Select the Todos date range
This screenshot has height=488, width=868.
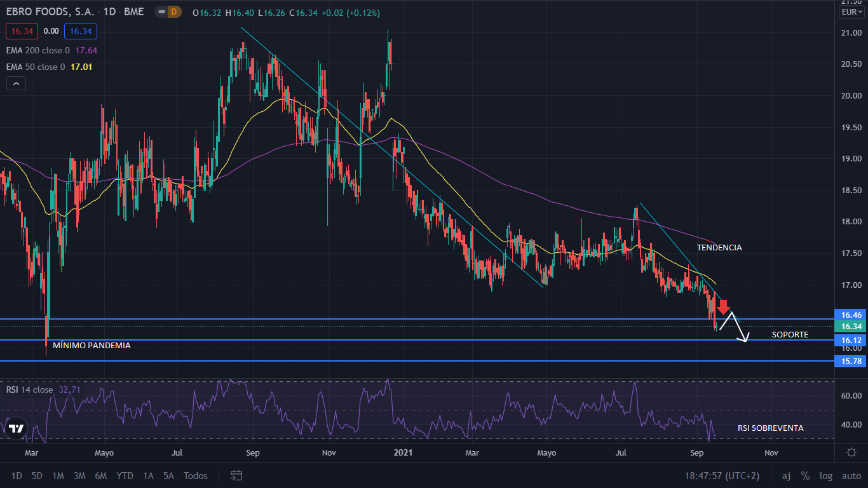pos(196,475)
